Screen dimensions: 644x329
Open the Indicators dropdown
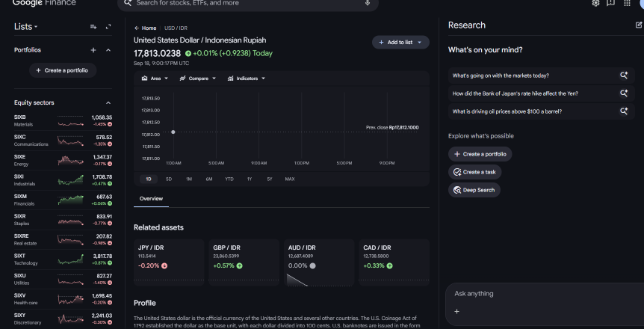[x=247, y=78]
